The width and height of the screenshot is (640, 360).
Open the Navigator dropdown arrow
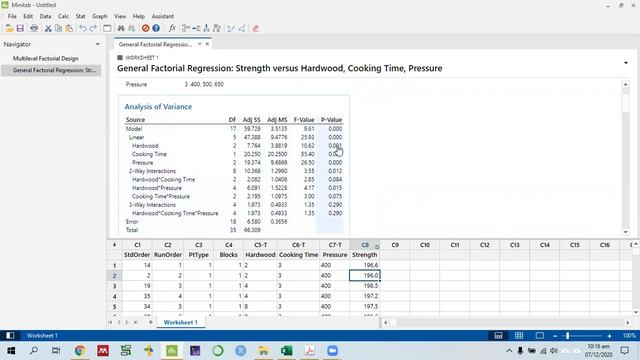coord(98,44)
